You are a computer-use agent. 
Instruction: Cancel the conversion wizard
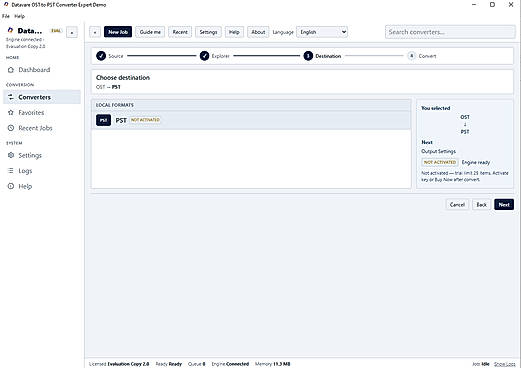click(457, 205)
